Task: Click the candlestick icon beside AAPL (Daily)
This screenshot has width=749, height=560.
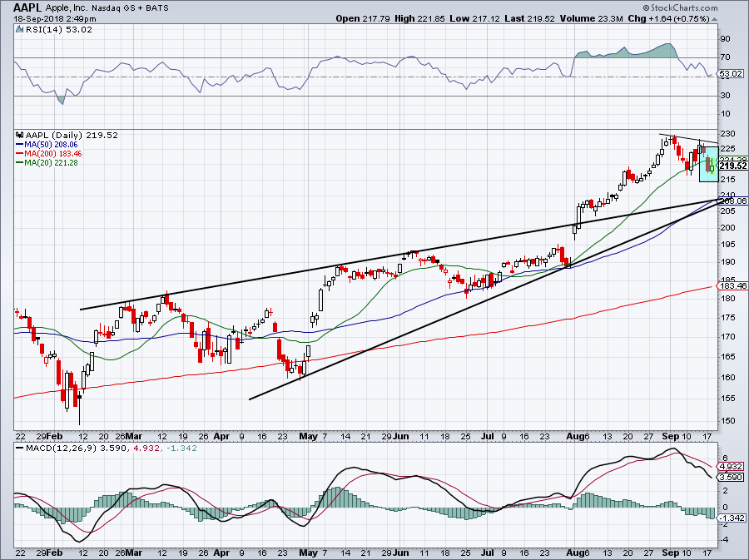Action: point(20,135)
